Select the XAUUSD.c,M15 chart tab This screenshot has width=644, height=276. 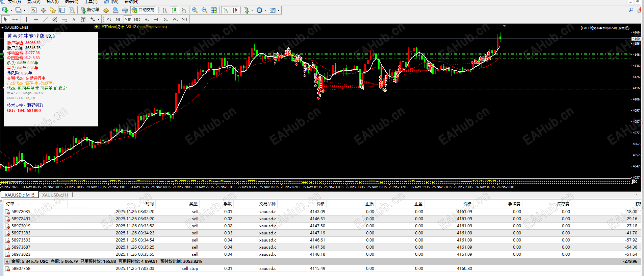point(20,195)
